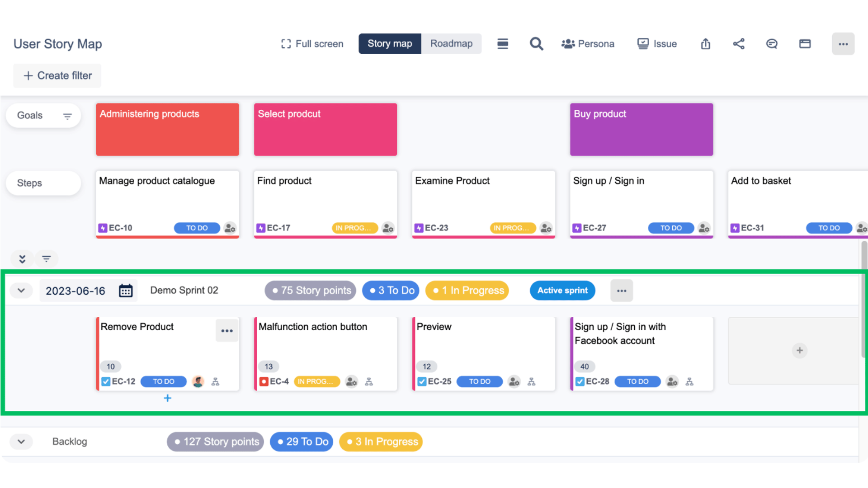Expand the Backlog section
This screenshot has width=868, height=488.
coord(21,441)
